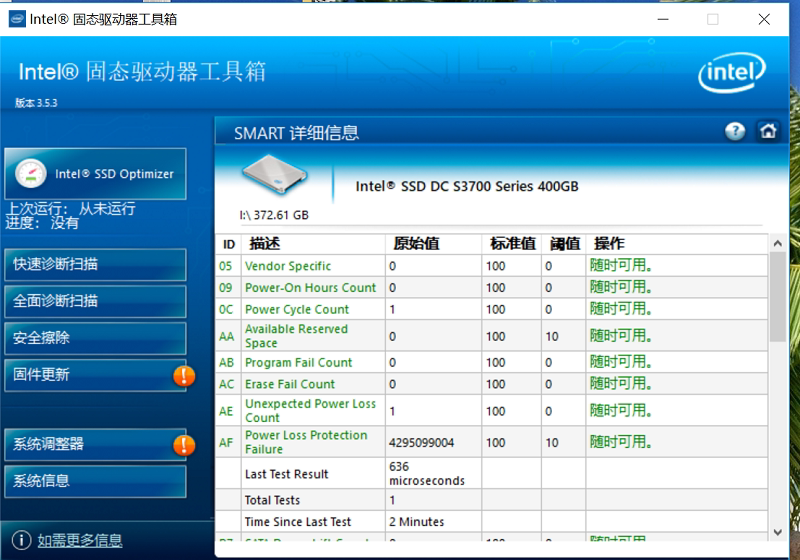
Task: Click ID AA in the table
Action: (x=227, y=337)
